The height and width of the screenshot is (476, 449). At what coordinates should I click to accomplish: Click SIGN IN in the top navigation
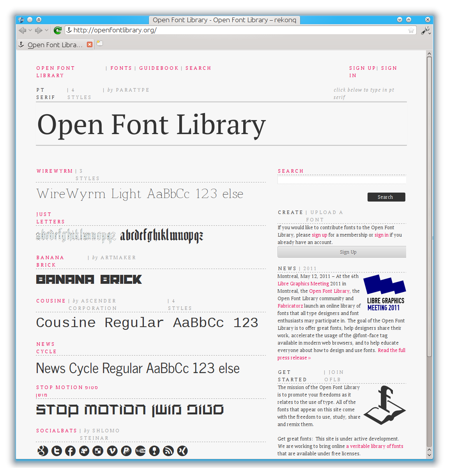pos(373,72)
